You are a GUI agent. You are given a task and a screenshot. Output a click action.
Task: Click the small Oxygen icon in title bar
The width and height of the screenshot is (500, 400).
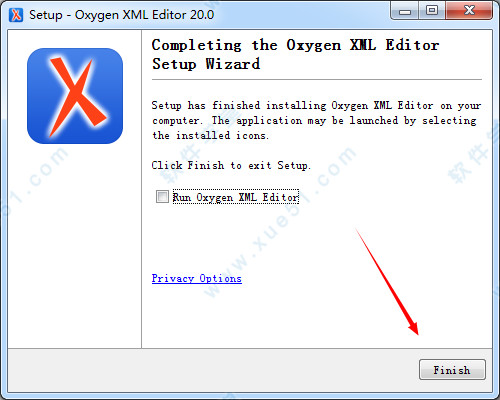pos(16,15)
